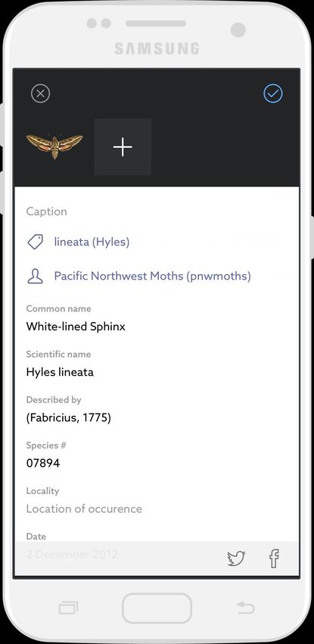Add another photo with plus tile
This screenshot has height=644, width=314.
[x=123, y=147]
